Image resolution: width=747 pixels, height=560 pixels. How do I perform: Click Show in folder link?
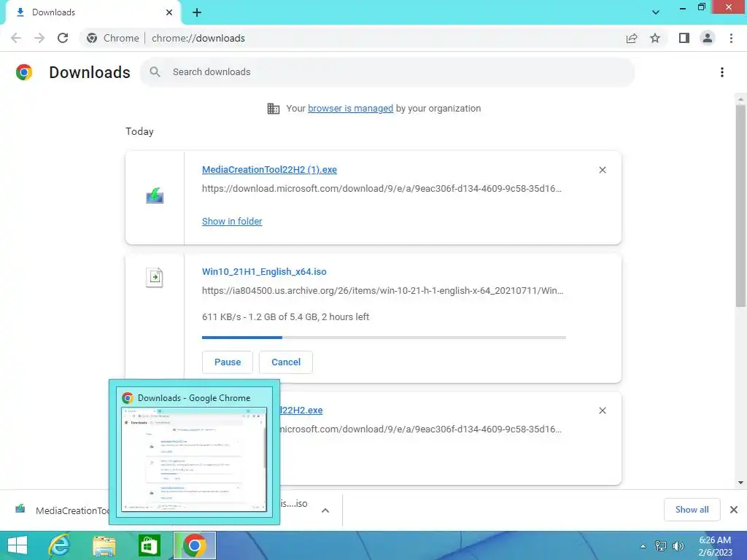[232, 222]
